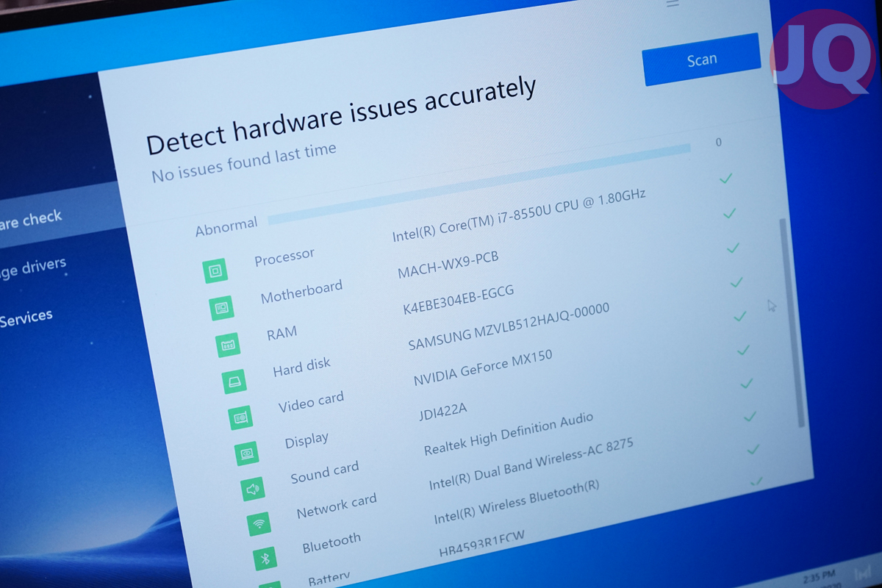The height and width of the screenshot is (588, 882).
Task: Click the "Processor" label
Action: coord(284,256)
